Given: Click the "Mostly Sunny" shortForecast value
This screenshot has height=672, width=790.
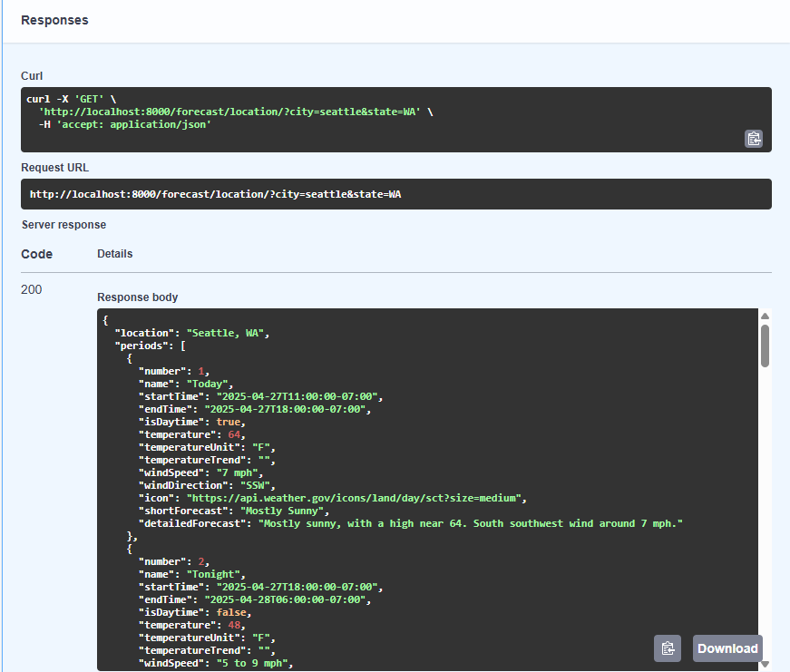Looking at the screenshot, I should (x=282, y=511).
